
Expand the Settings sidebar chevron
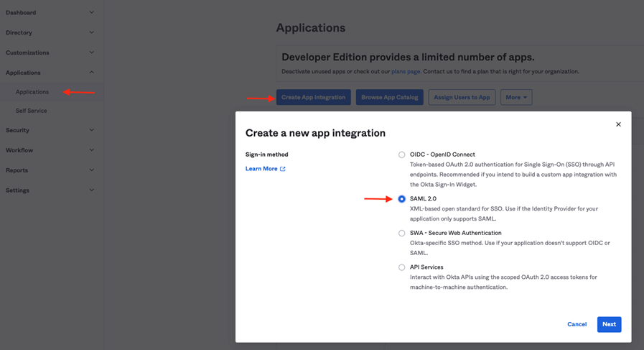click(92, 190)
